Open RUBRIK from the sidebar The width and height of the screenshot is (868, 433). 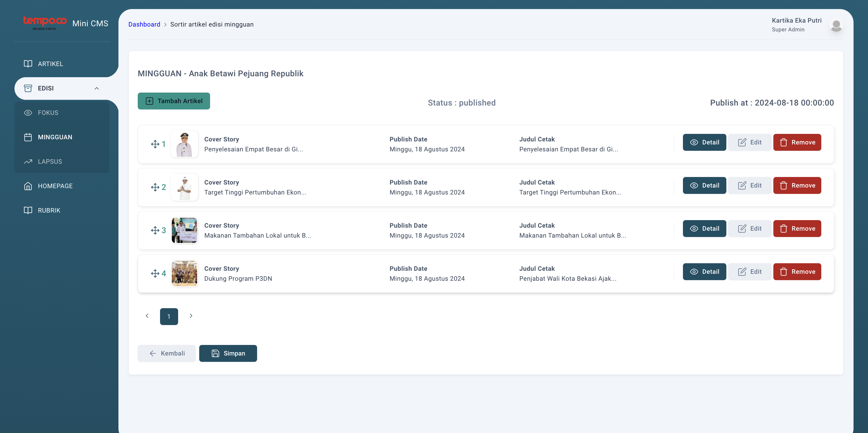pyautogui.click(x=49, y=210)
